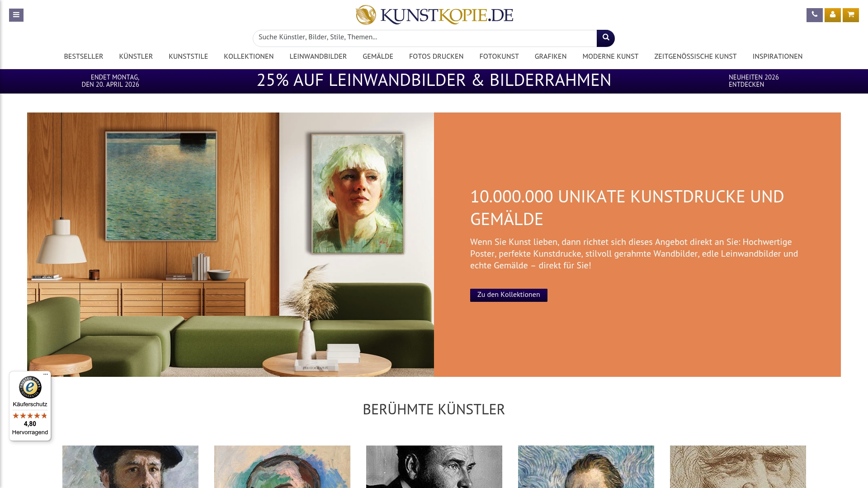This screenshot has width=868, height=488.
Task: Open the Inspirationen menu item
Action: pos(778,57)
